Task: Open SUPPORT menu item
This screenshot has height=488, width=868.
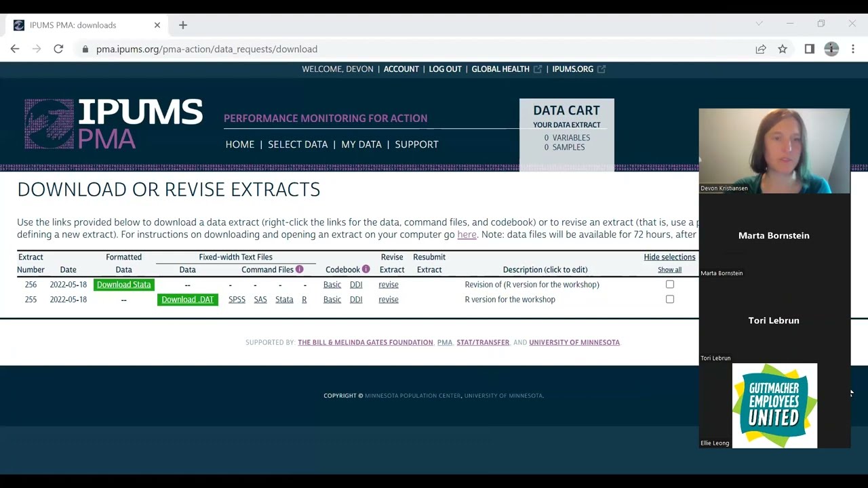Action: 416,144
